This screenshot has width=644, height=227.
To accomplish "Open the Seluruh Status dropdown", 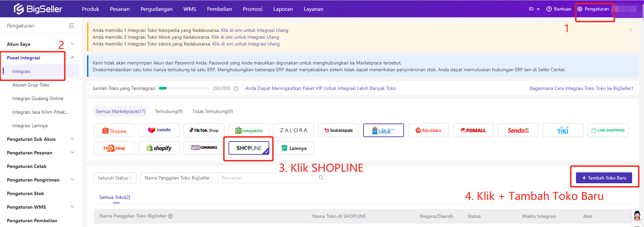I will pyautogui.click(x=115, y=178).
